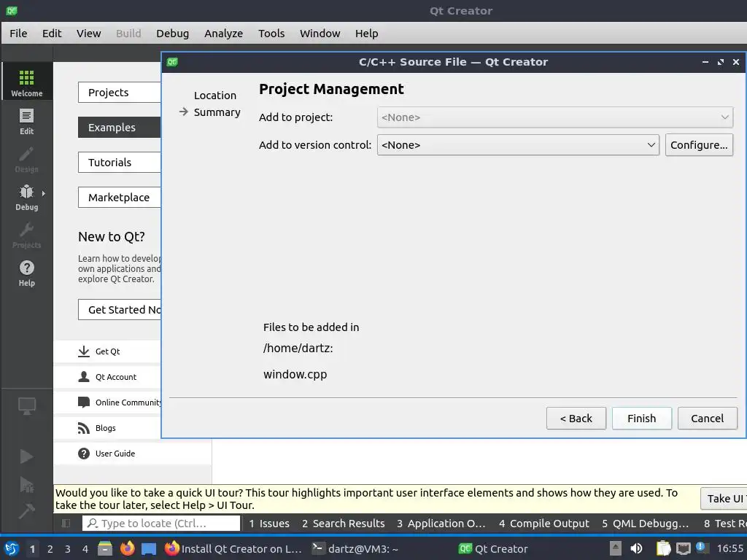
Task: Open the Test Results pane
Action: (x=724, y=524)
